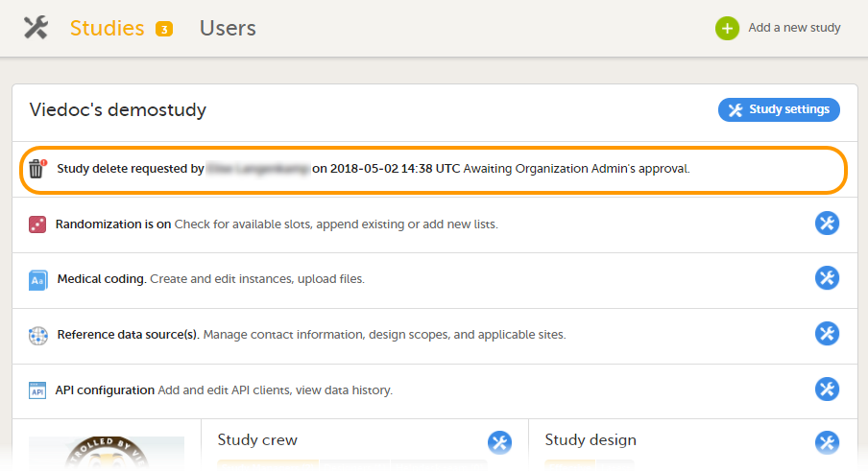Click the trash can delete-request icon

36,169
